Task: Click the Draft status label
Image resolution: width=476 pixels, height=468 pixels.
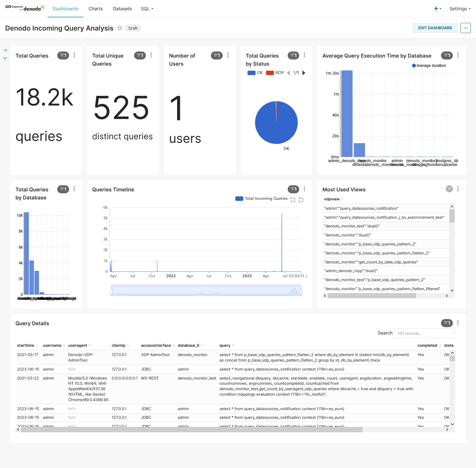Action: pos(133,28)
